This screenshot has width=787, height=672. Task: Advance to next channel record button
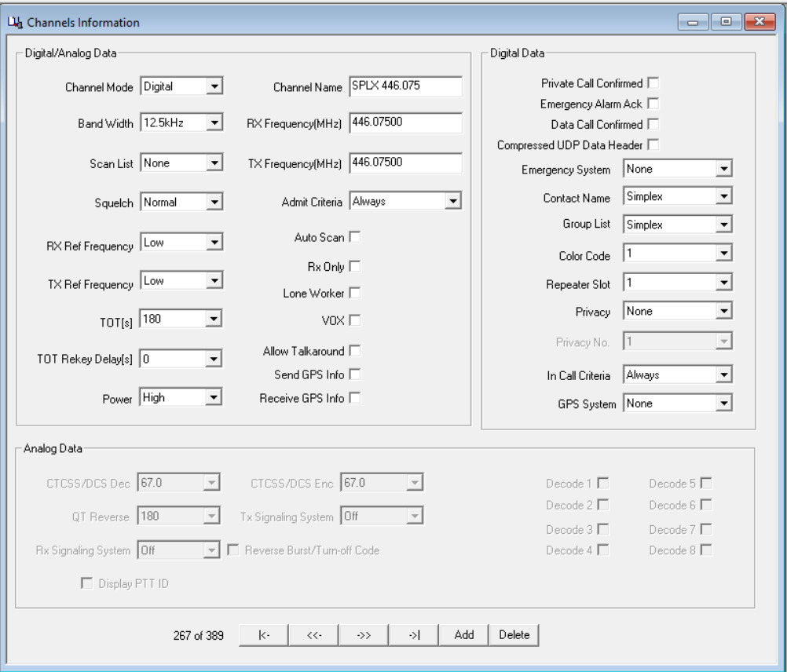coord(363,635)
